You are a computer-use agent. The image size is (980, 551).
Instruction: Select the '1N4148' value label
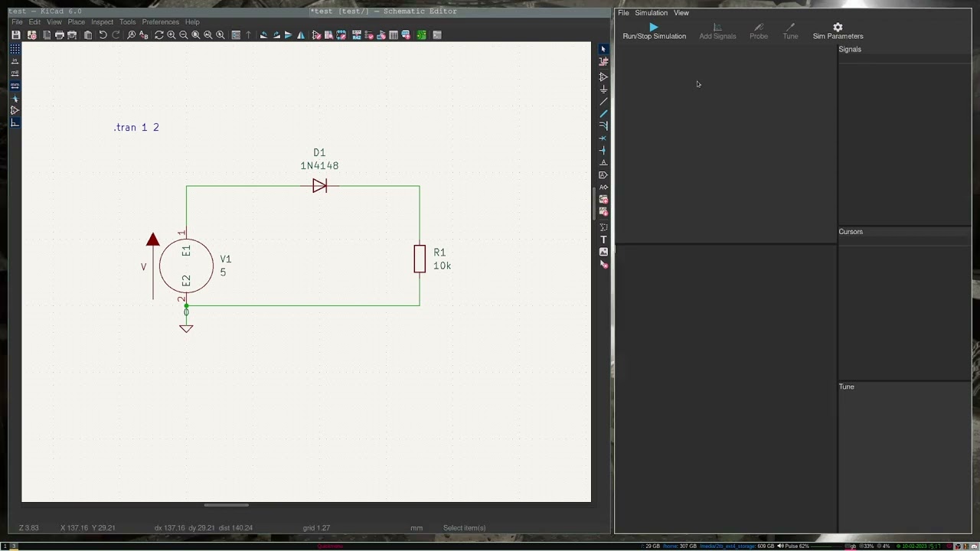click(x=319, y=166)
